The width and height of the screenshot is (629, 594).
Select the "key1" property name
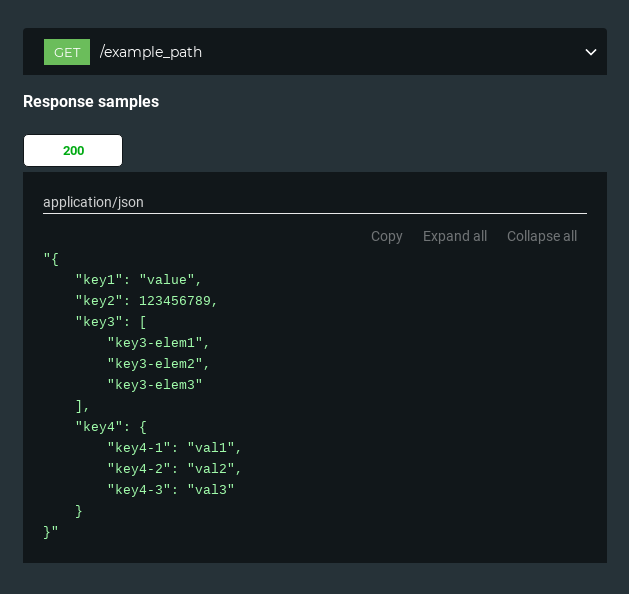99,280
